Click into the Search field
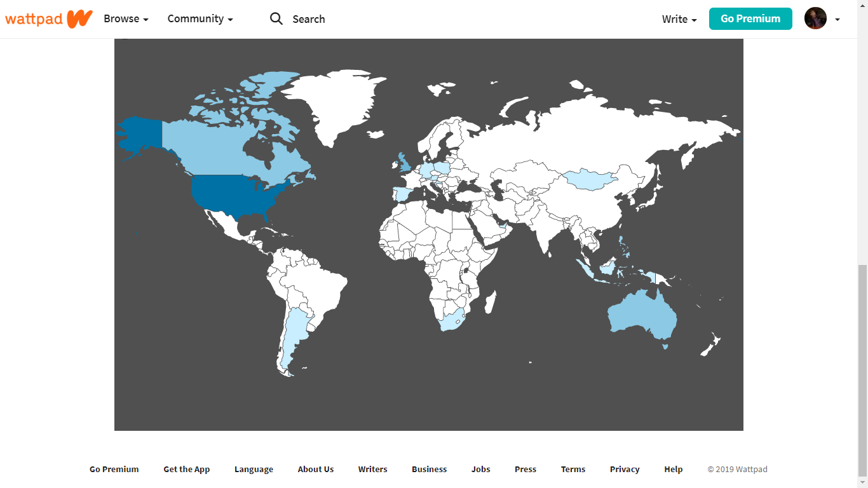The image size is (868, 488). tap(309, 19)
